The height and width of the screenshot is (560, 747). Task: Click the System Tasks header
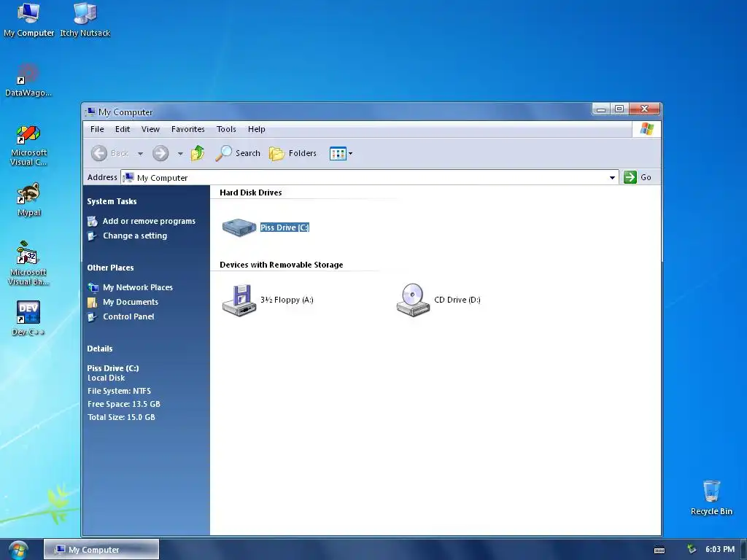(x=112, y=201)
